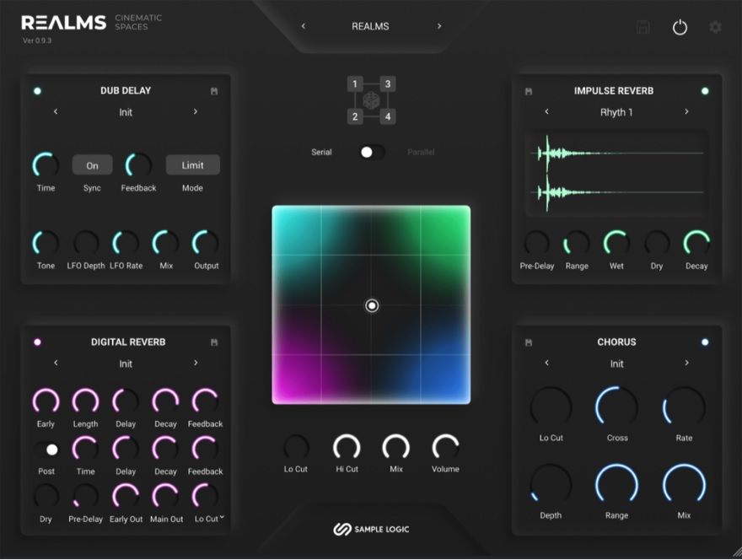Image resolution: width=742 pixels, height=560 pixels.
Task: Previous Dub Delay preset arrow
Action: 56,111
